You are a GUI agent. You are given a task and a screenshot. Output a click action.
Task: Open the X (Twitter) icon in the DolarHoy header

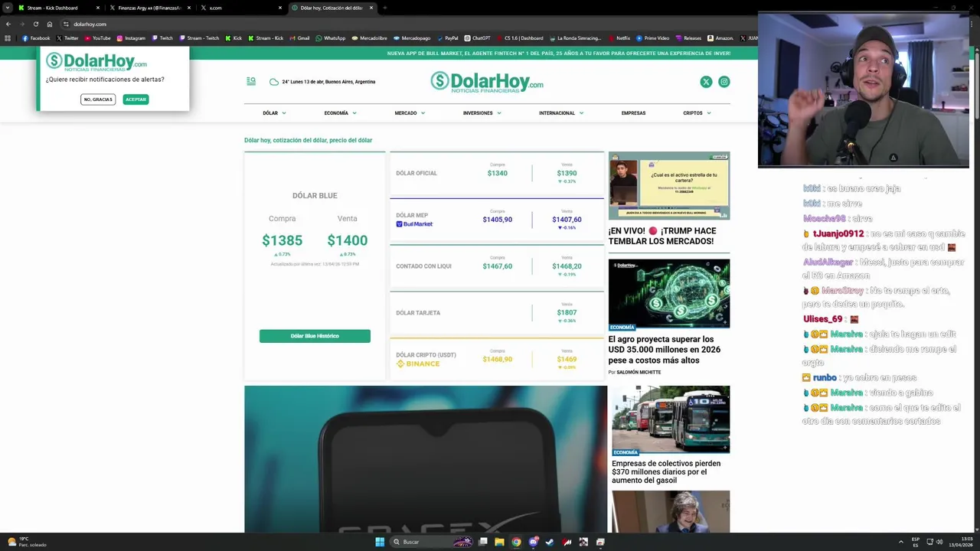[706, 82]
